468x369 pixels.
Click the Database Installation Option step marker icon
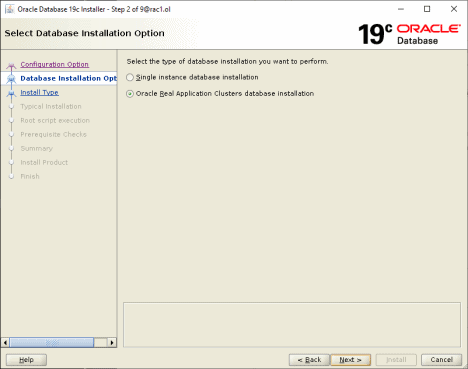point(11,79)
